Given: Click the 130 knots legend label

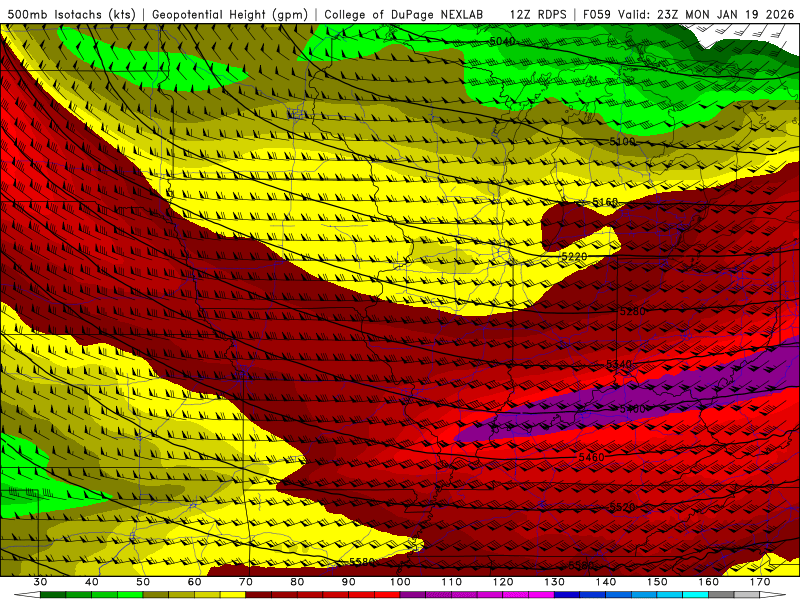Looking at the screenshot, I should coord(555,582).
